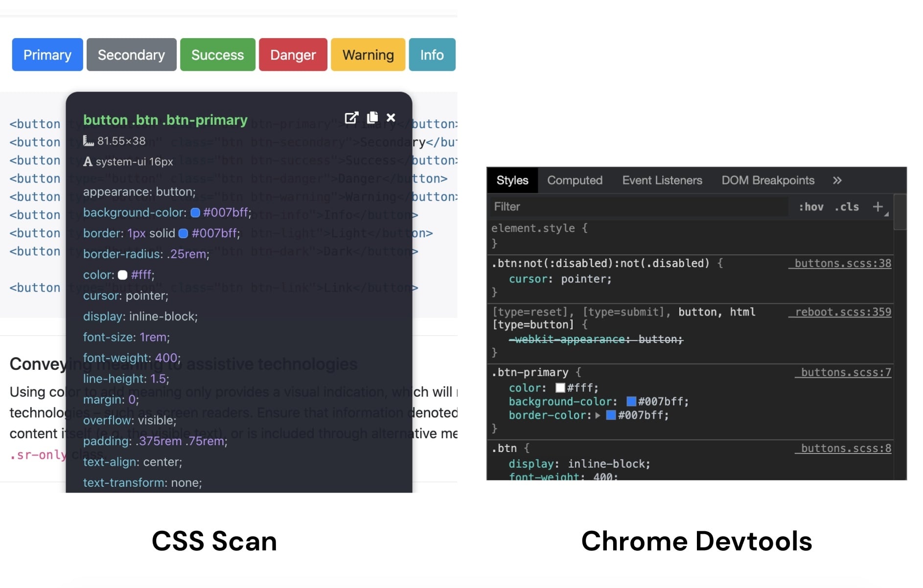
Task: Click 'font-size: 1rem;' in popup
Action: tap(126, 338)
